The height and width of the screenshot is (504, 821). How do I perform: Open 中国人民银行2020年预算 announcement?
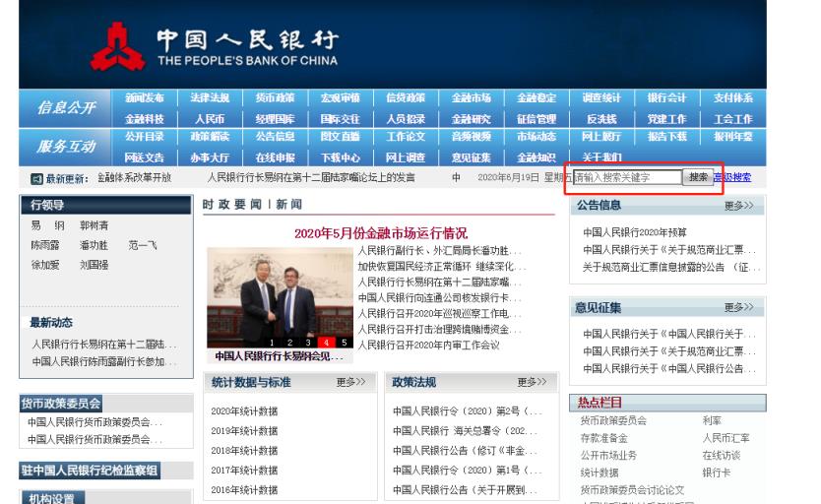(635, 232)
